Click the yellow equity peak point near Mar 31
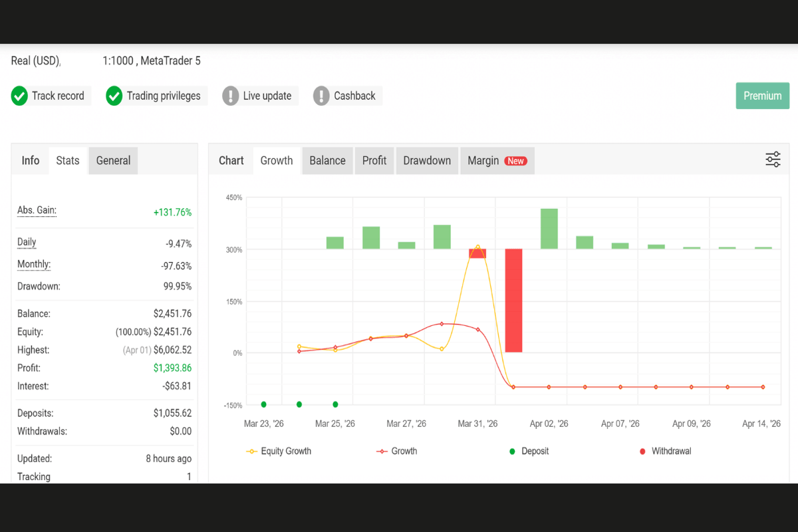This screenshot has width=798, height=532. [477, 247]
